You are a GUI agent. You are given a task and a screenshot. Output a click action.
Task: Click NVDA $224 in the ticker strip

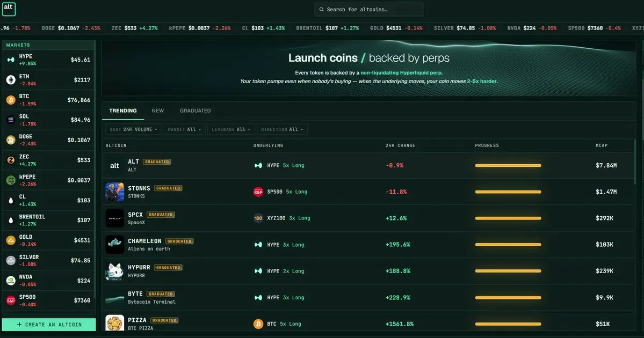click(x=532, y=28)
